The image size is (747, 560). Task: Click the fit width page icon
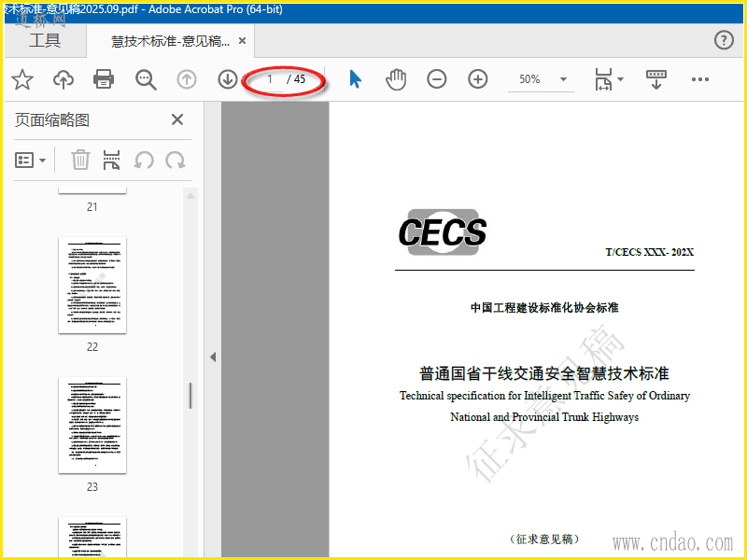pyautogui.click(x=603, y=79)
